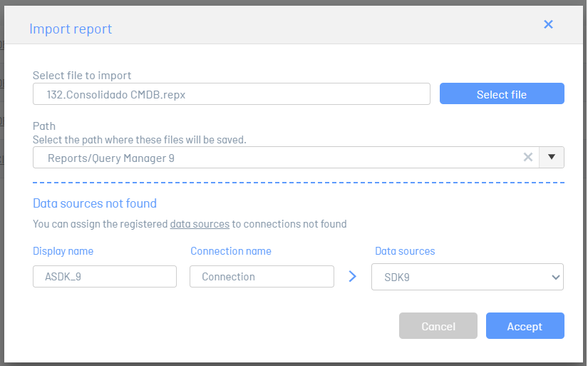Clear the Reports/Query Manager 9 path
This screenshot has height=366, width=588.
(527, 157)
